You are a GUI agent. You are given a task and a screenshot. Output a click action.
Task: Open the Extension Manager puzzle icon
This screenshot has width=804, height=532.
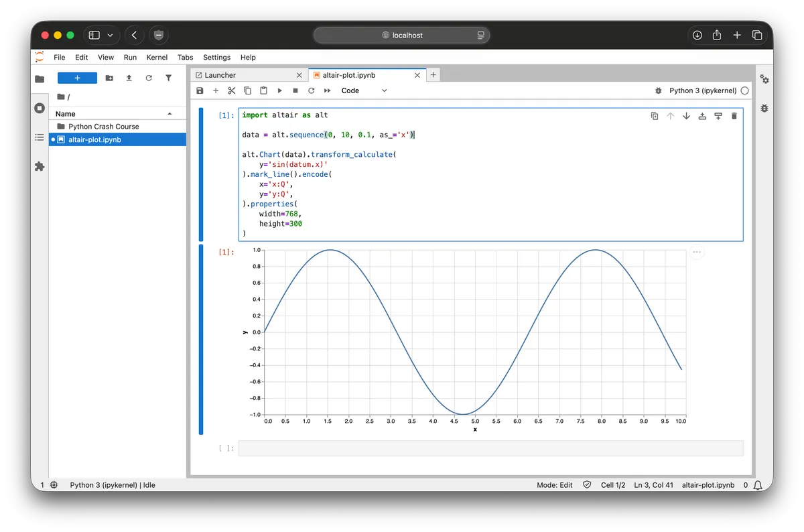pyautogui.click(x=40, y=166)
